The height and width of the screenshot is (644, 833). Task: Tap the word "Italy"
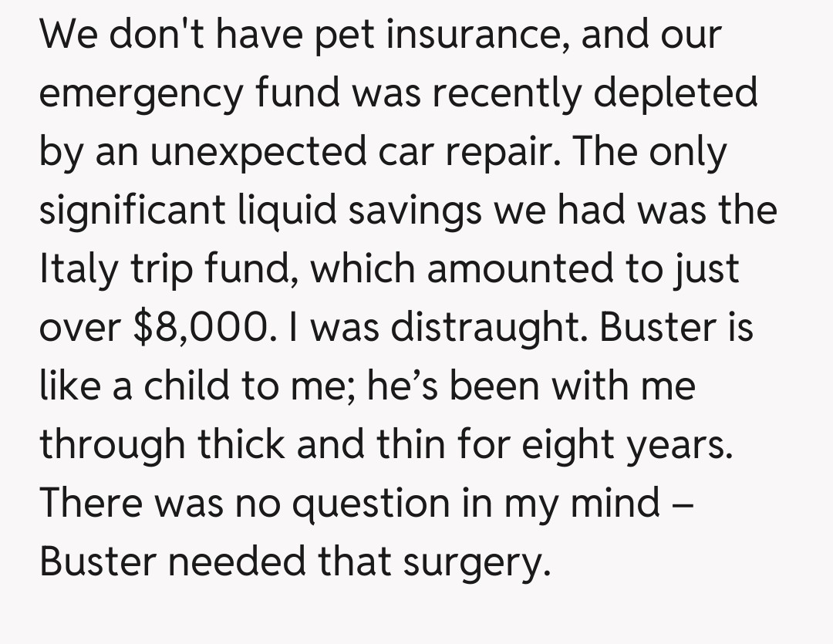click(x=79, y=270)
